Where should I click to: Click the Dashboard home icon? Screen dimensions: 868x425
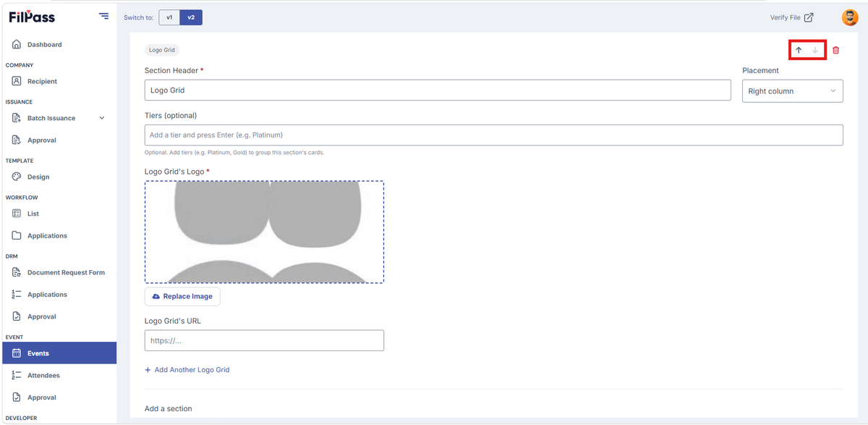tap(17, 45)
